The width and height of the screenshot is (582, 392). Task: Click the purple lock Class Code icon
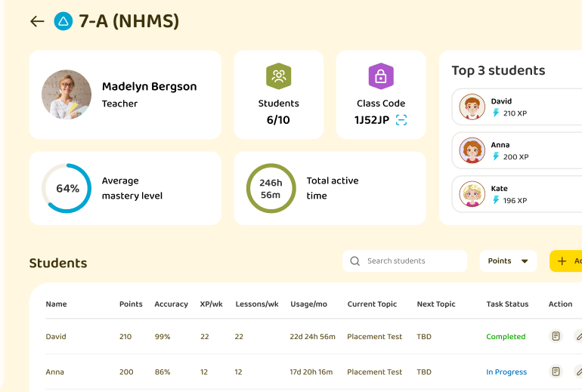pos(381,76)
